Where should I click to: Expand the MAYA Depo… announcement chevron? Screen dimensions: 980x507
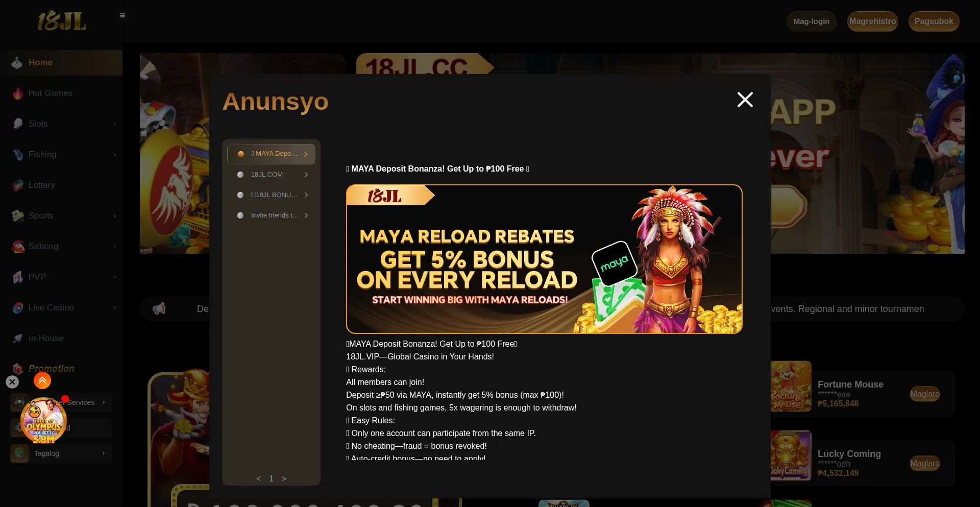tap(306, 154)
